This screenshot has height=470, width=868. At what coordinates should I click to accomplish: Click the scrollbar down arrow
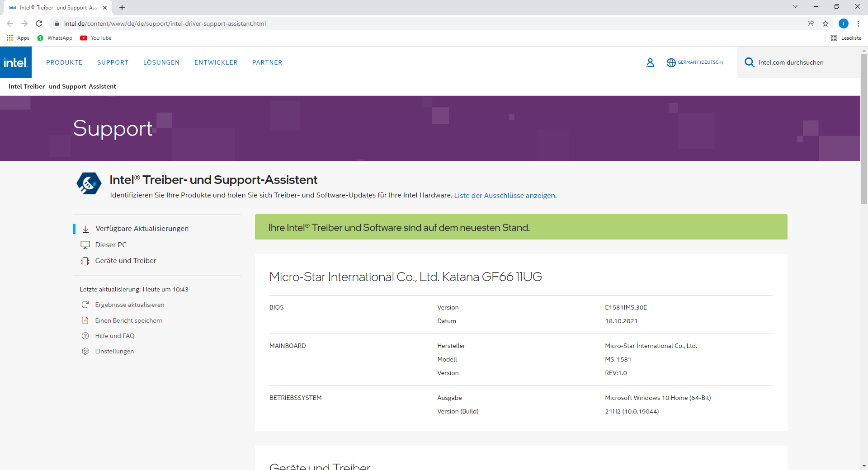click(x=864, y=465)
